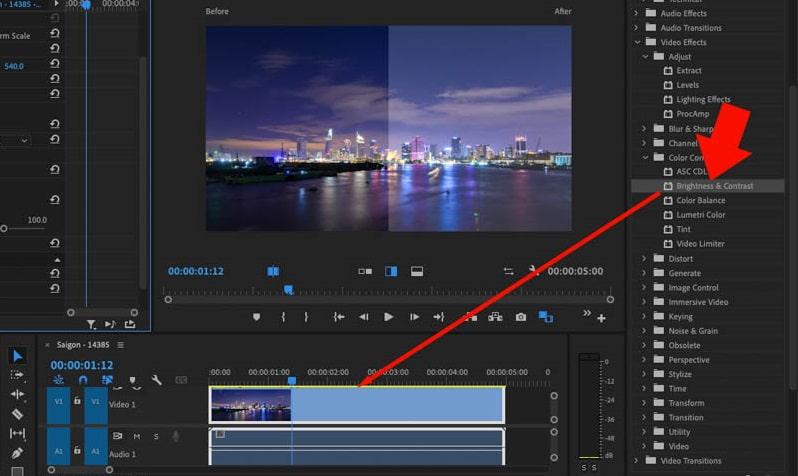
Task: Choose the vertical split comparison layout
Action: pyautogui.click(x=391, y=271)
